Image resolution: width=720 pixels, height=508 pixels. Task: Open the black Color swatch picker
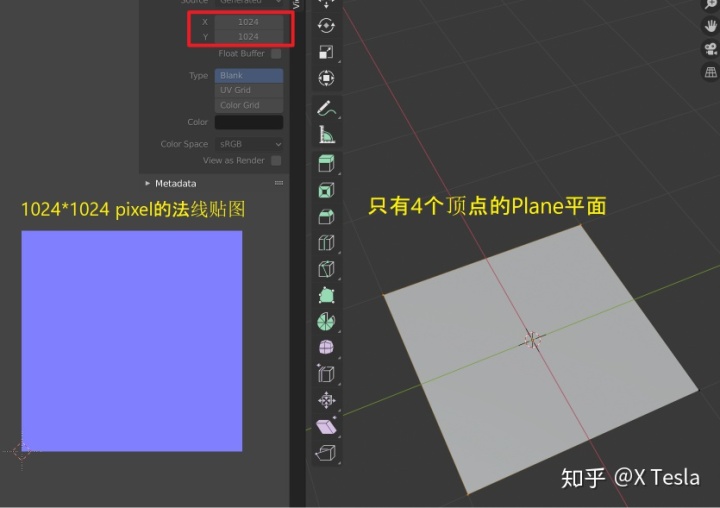click(x=249, y=122)
